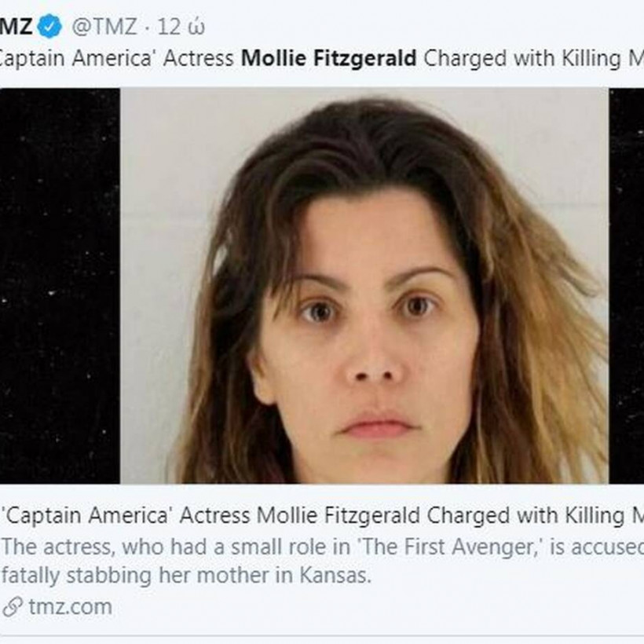Click the black bar left of the photo
Viewport: 644px width, 644px height.
click(x=60, y=286)
